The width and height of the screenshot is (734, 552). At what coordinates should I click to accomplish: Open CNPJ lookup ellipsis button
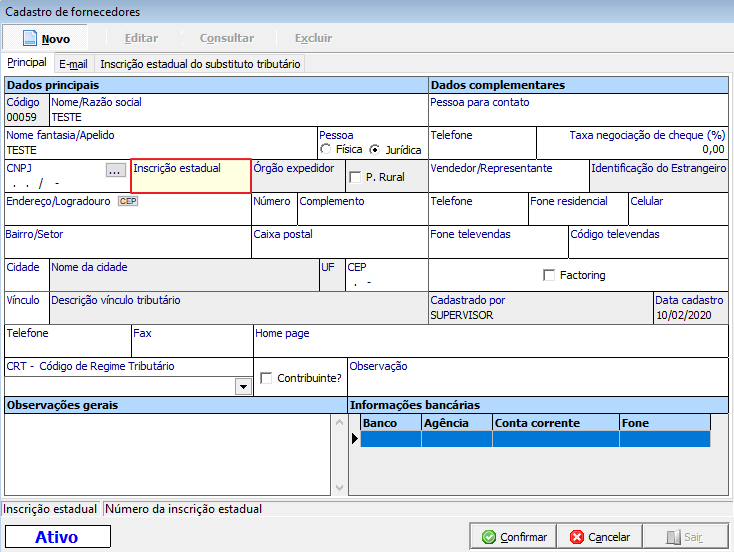click(115, 171)
